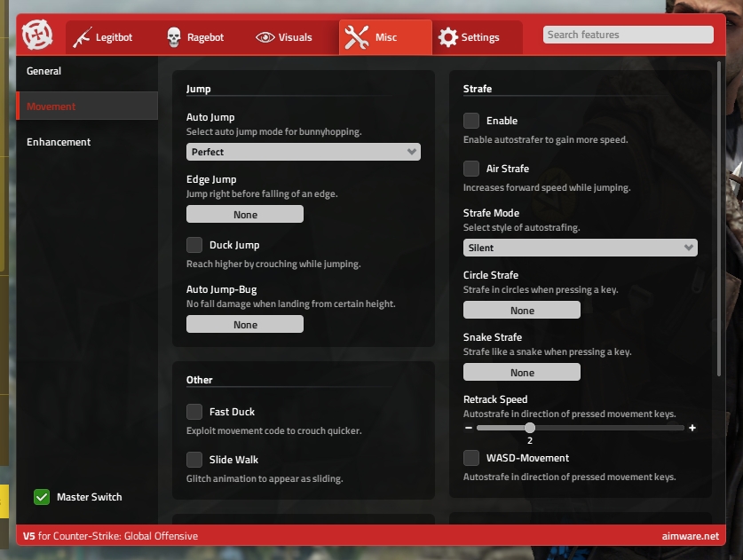
Task: Expand the Strafe Mode dropdown showing Silent
Action: coord(580,248)
